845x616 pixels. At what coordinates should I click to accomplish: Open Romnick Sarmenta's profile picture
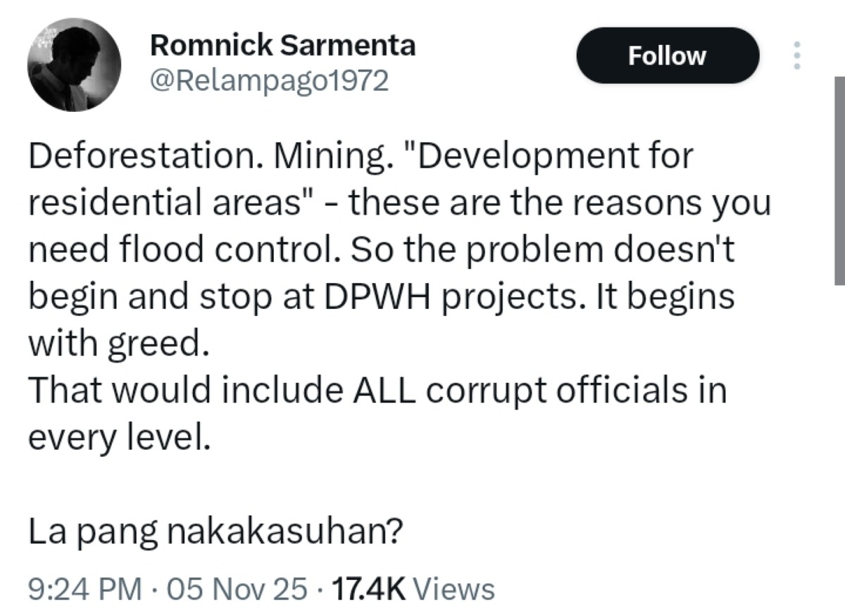(x=74, y=65)
